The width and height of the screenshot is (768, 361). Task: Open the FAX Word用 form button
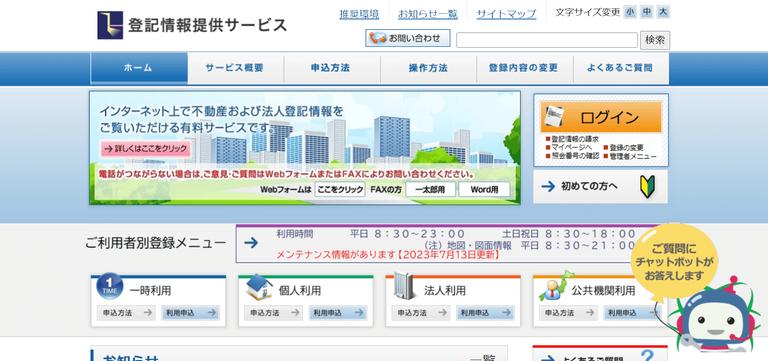(x=484, y=189)
